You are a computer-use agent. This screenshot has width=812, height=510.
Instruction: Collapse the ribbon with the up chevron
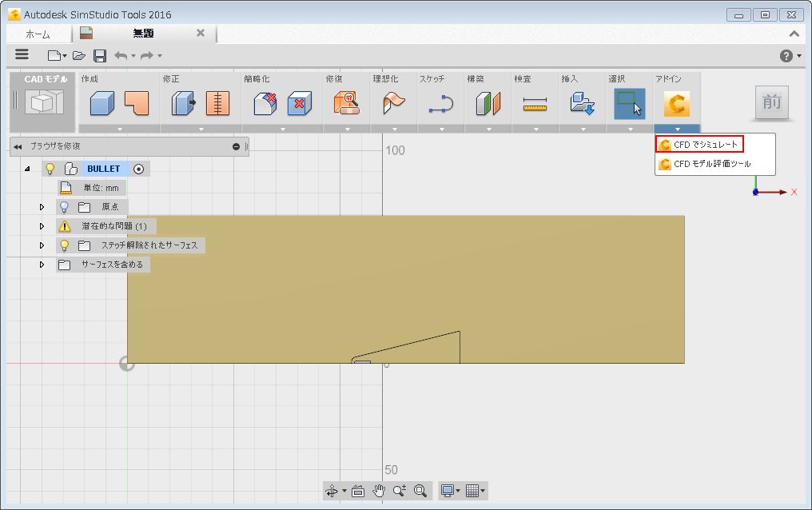point(794,34)
